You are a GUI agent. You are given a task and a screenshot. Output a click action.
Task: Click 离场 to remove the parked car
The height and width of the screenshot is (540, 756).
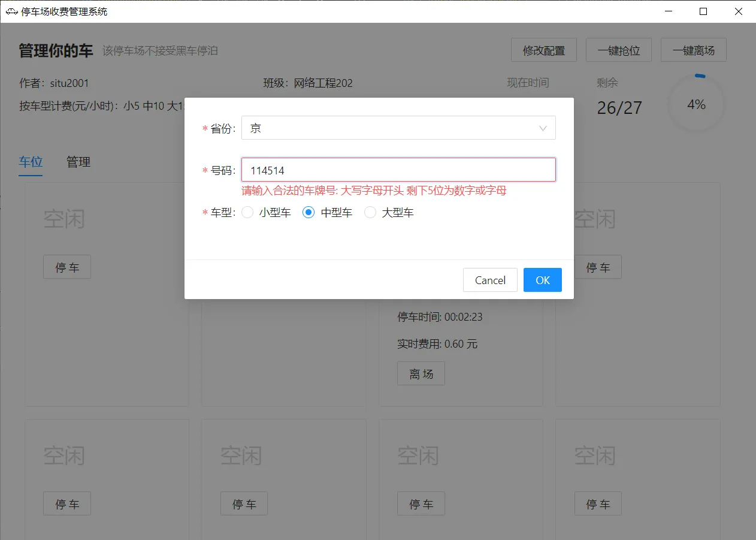pos(421,373)
